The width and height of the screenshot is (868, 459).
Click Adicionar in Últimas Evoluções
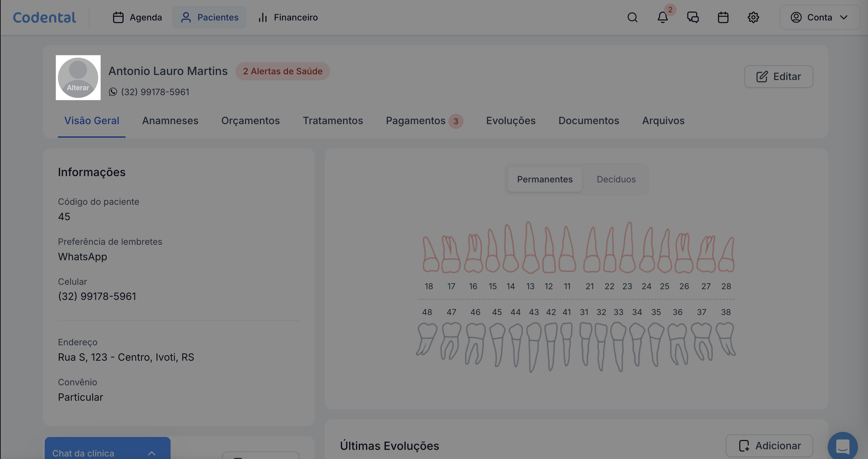pyautogui.click(x=769, y=445)
